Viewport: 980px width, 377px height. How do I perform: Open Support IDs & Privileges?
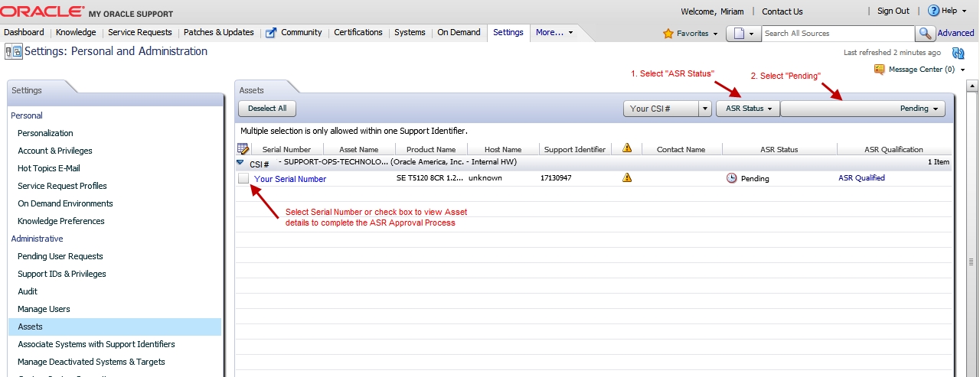pos(62,274)
